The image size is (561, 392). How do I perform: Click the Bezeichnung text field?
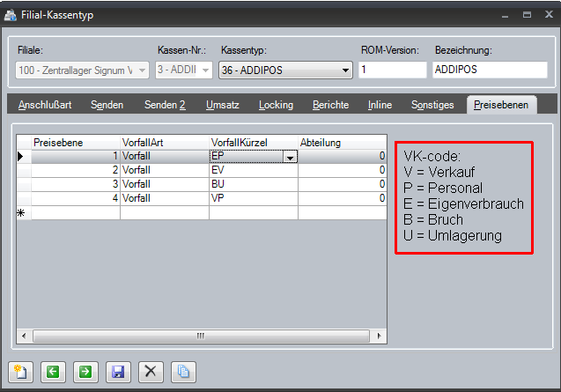(x=489, y=70)
